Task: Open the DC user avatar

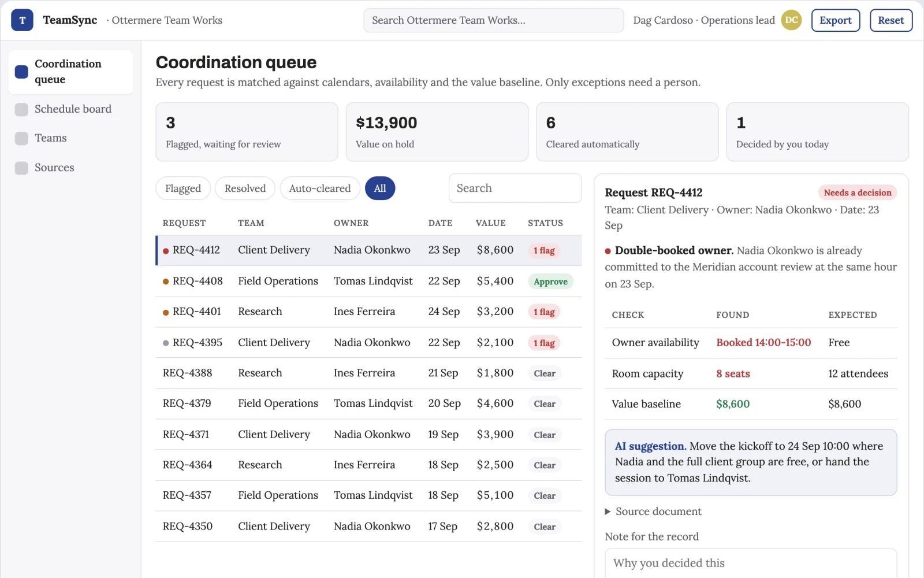Action: pos(791,20)
